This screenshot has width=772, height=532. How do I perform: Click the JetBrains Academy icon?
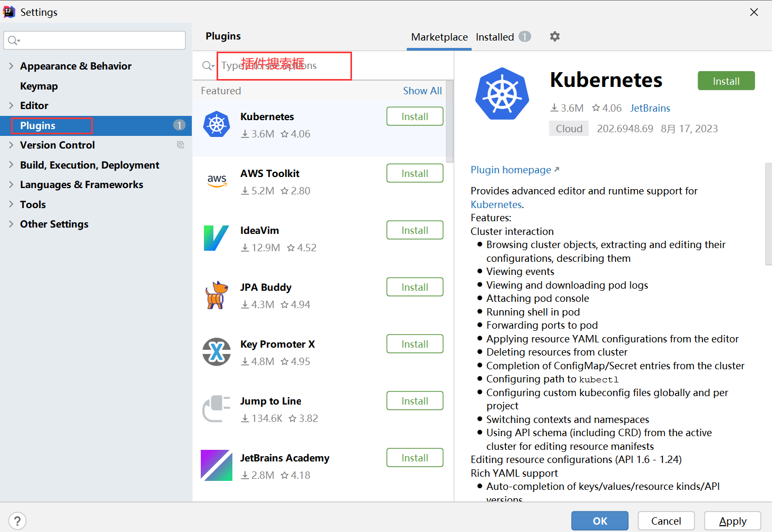pos(217,465)
